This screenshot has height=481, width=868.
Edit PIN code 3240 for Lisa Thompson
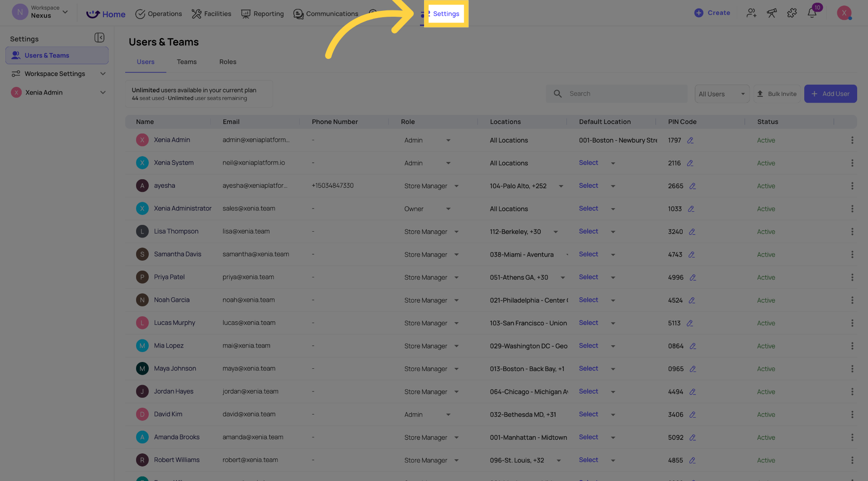pyautogui.click(x=692, y=232)
